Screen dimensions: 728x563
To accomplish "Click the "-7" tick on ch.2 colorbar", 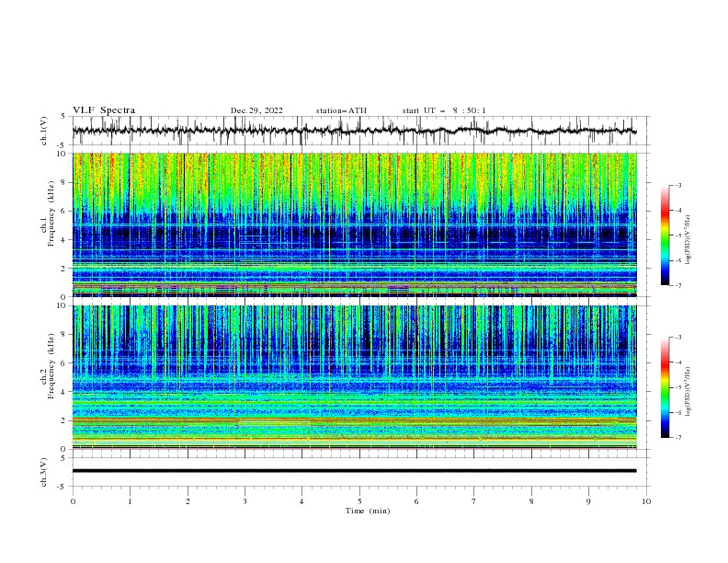I will [678, 437].
